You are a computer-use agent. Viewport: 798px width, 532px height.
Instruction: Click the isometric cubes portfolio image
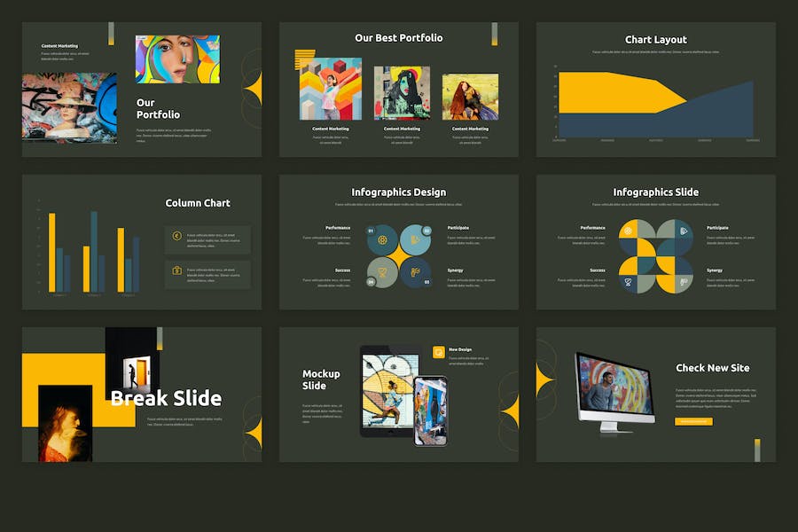click(330, 90)
